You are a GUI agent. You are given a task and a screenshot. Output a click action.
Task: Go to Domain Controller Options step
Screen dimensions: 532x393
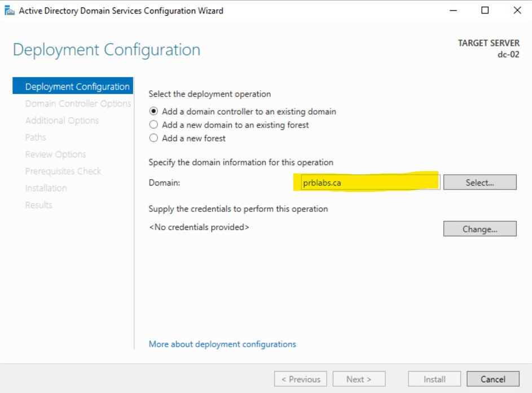tap(78, 104)
